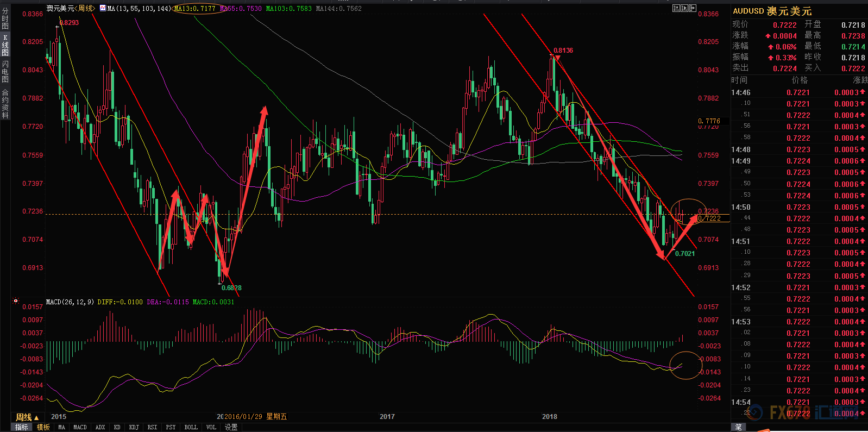Click the middle play-style chart control icon
868x432 pixels.
[x=684, y=8]
